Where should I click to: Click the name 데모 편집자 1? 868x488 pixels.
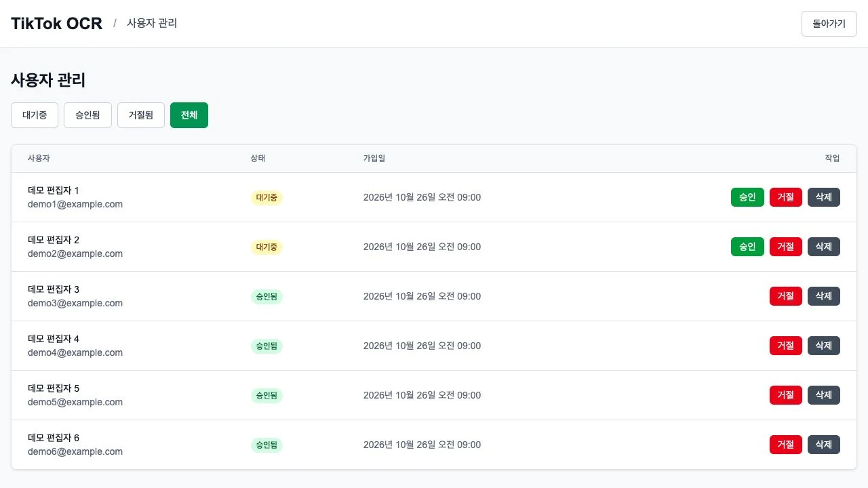tap(54, 190)
